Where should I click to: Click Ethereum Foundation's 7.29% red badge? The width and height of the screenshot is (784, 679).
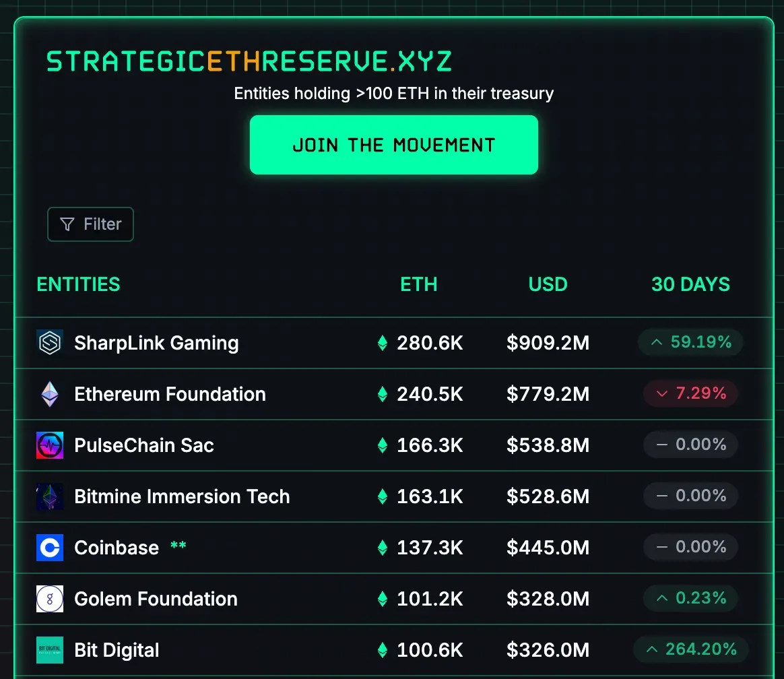690,393
